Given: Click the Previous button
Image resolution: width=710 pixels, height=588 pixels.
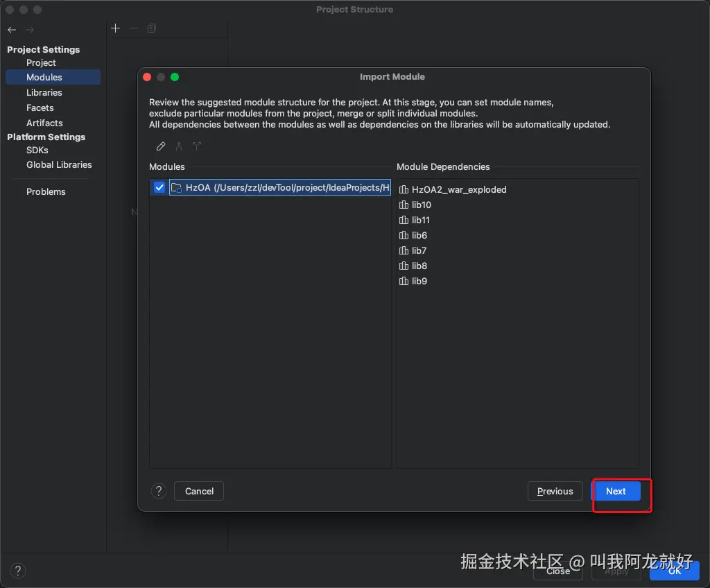Looking at the screenshot, I should click(x=555, y=491).
